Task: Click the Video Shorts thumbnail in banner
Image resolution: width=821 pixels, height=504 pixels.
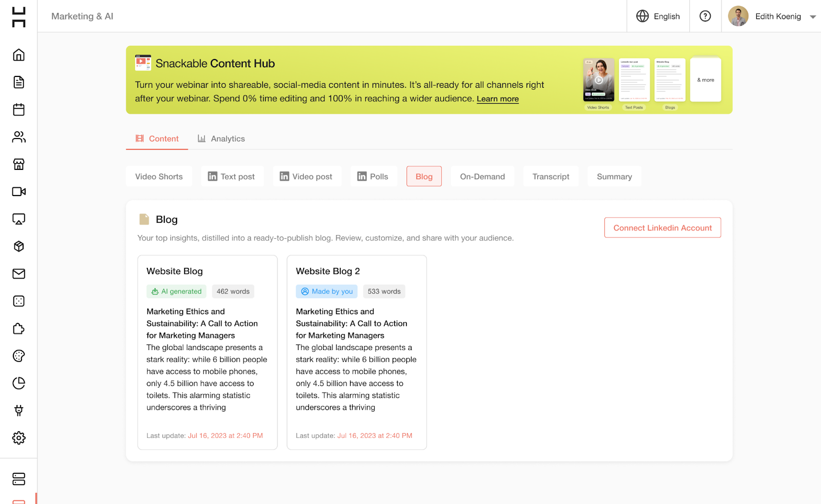Action: click(x=599, y=80)
